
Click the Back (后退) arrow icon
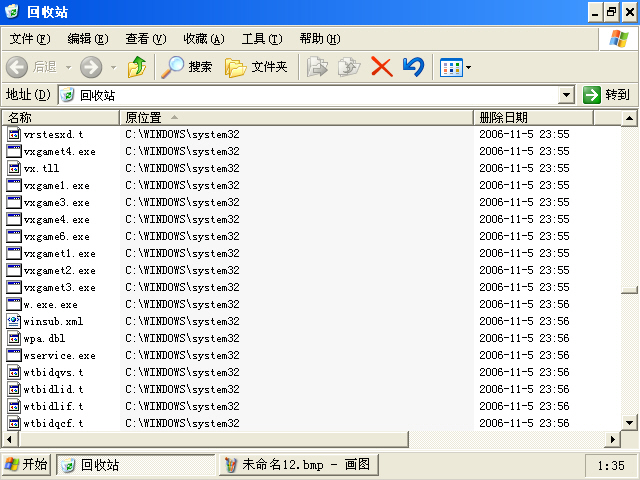pyautogui.click(x=17, y=67)
